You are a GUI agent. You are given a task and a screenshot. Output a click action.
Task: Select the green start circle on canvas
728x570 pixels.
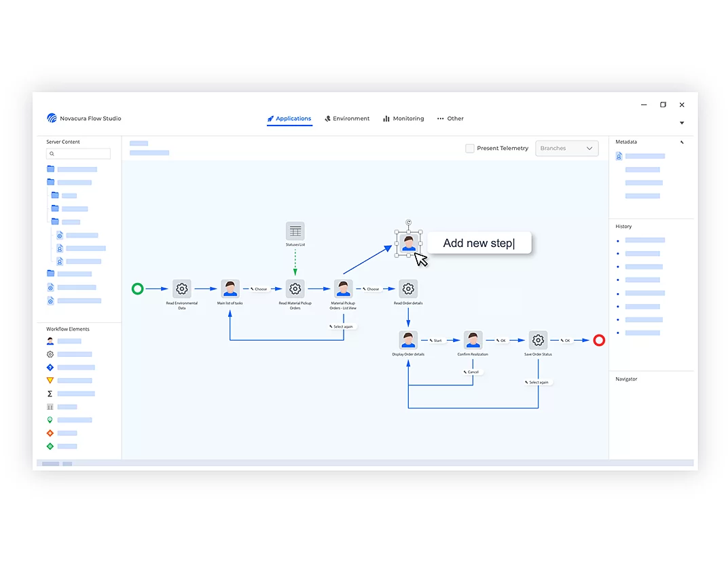137,288
